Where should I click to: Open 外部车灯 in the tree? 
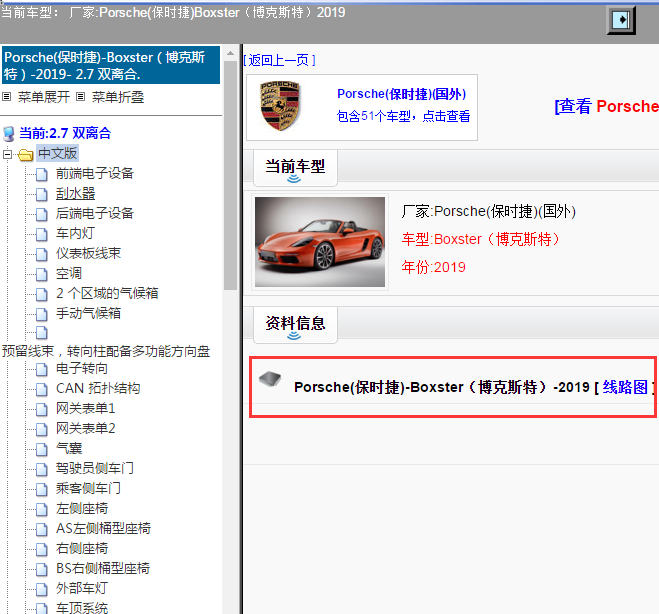click(82, 588)
